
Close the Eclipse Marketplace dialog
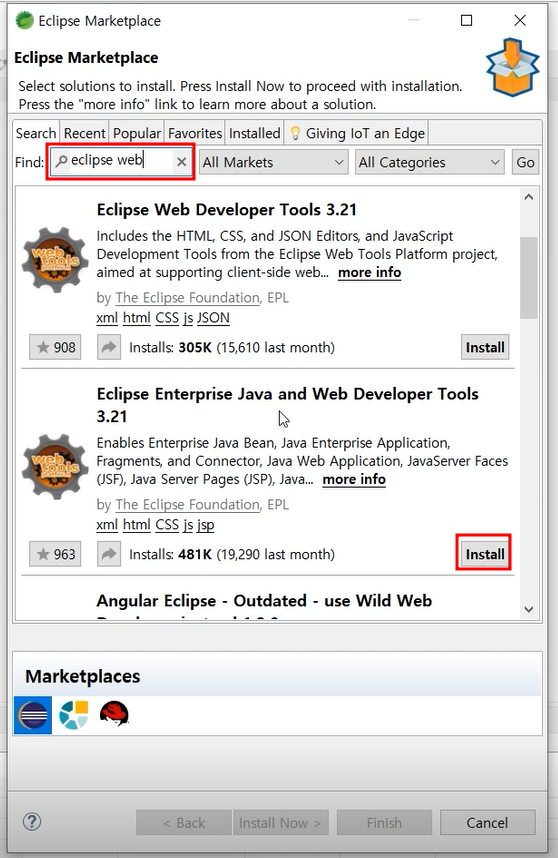(x=520, y=20)
